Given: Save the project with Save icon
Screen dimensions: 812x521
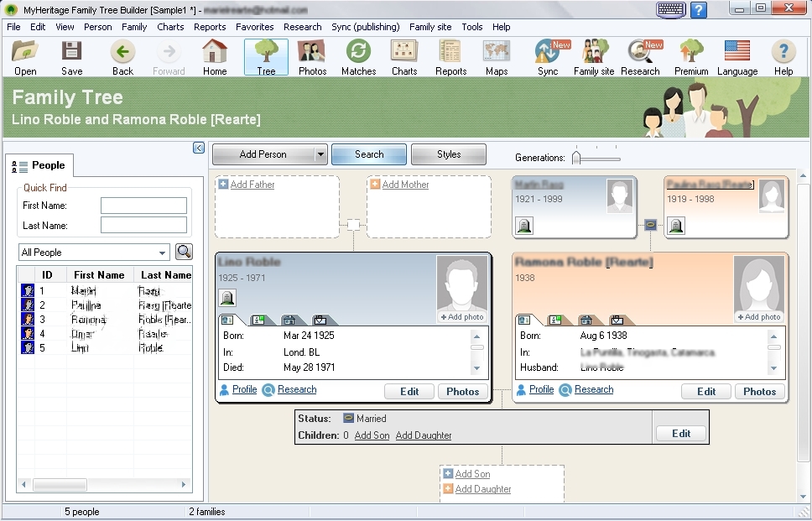Looking at the screenshot, I should click(x=71, y=58).
